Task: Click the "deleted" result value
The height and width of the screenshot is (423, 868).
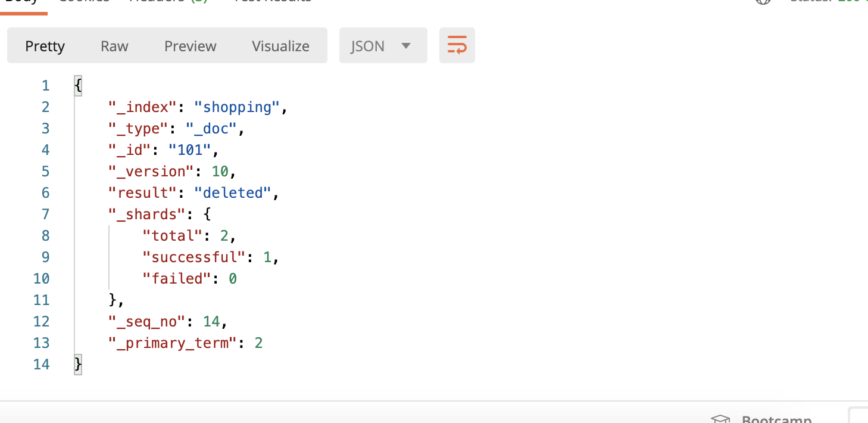Action: [x=233, y=193]
